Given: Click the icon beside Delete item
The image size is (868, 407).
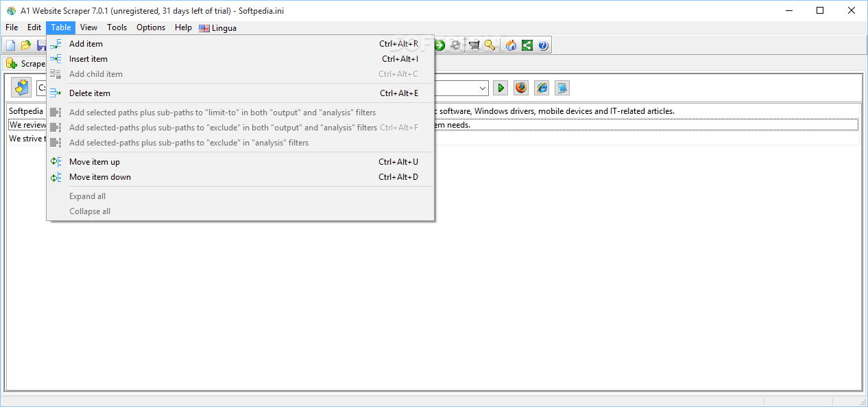Looking at the screenshot, I should coord(56,93).
